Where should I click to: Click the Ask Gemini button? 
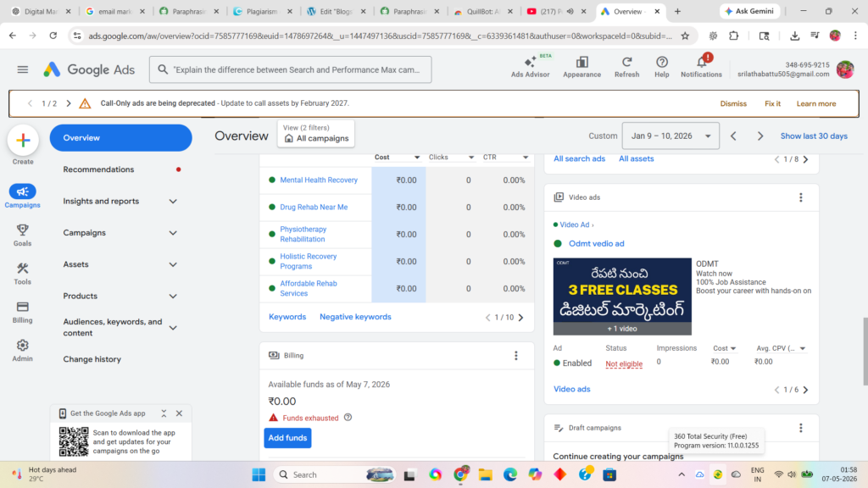pos(749,11)
